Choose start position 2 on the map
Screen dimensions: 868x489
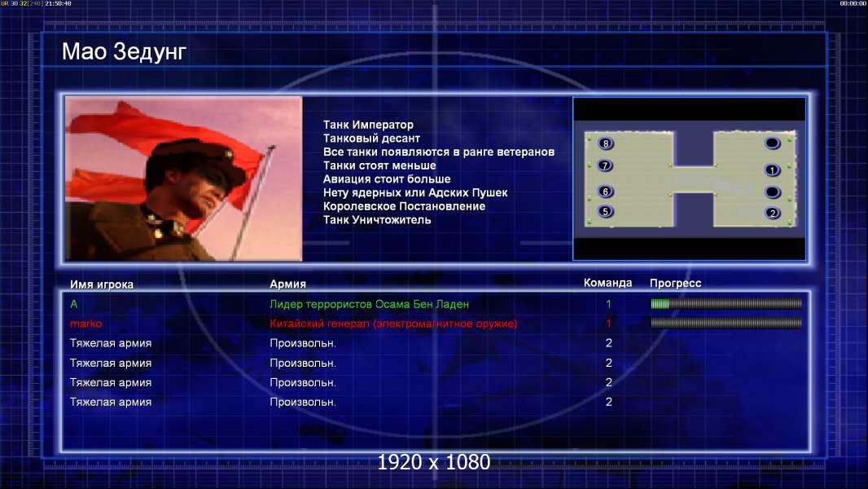[x=772, y=213]
